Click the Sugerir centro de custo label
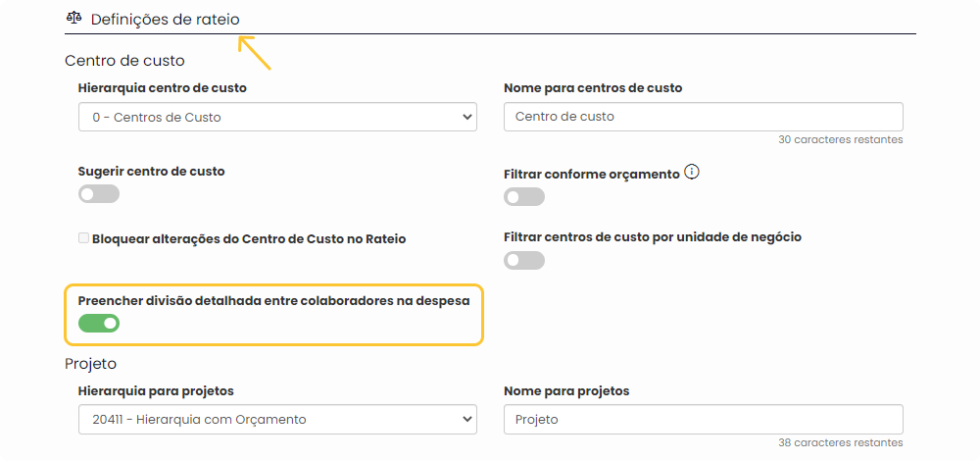Screen dimensions: 980x461 (x=151, y=171)
